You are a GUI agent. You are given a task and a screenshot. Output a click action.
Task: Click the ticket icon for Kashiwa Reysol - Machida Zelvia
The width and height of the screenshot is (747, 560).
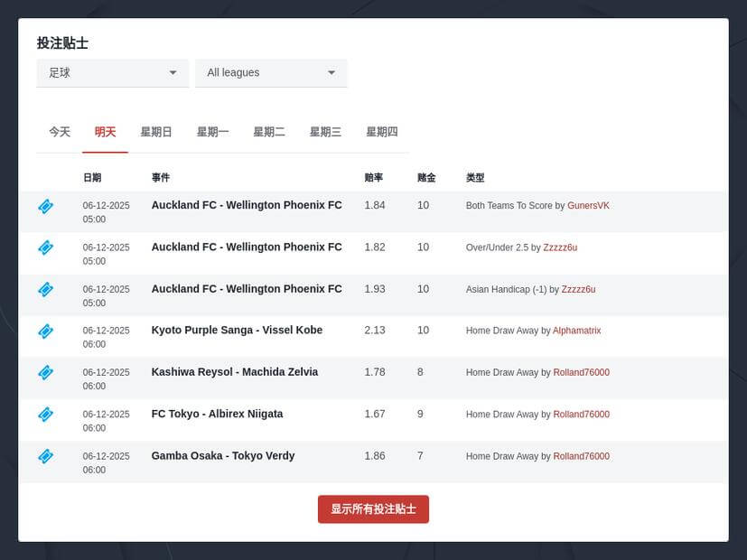point(45,372)
